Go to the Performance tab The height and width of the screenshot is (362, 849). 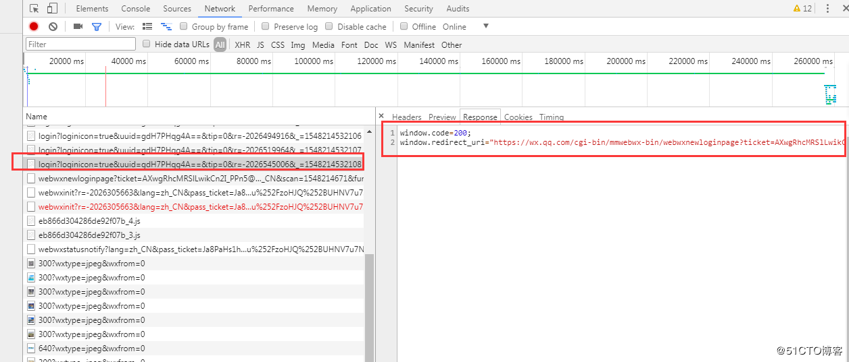pos(271,9)
